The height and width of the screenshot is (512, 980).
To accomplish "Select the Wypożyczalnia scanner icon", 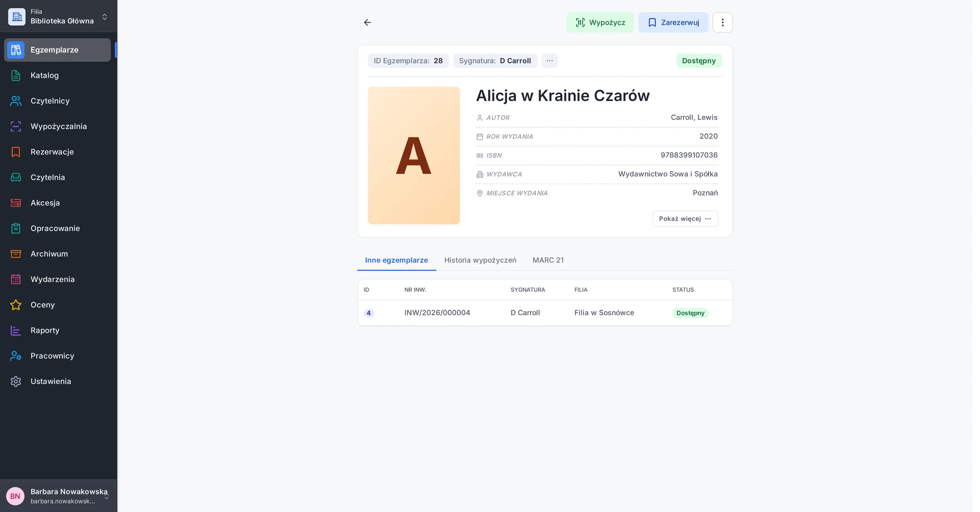I will point(16,126).
